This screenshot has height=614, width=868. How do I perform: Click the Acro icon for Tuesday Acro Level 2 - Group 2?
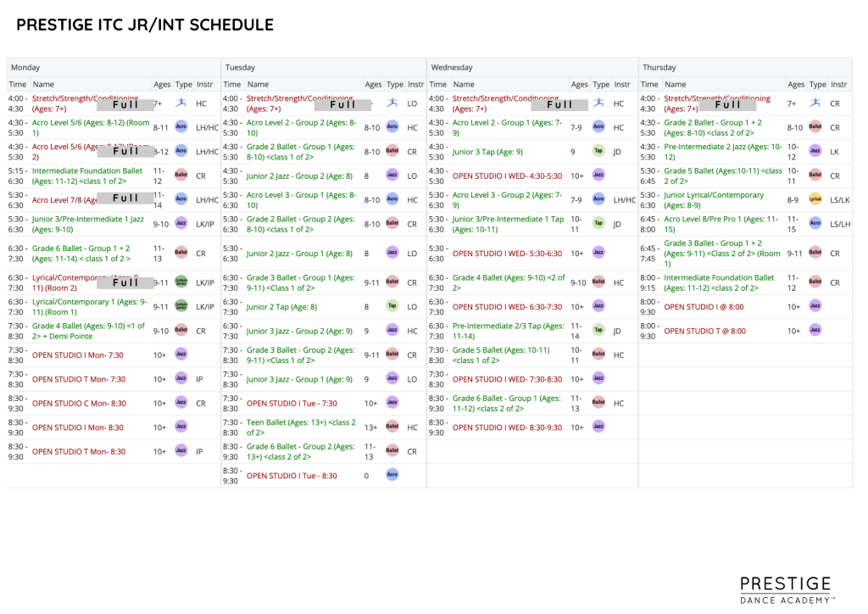point(392,126)
